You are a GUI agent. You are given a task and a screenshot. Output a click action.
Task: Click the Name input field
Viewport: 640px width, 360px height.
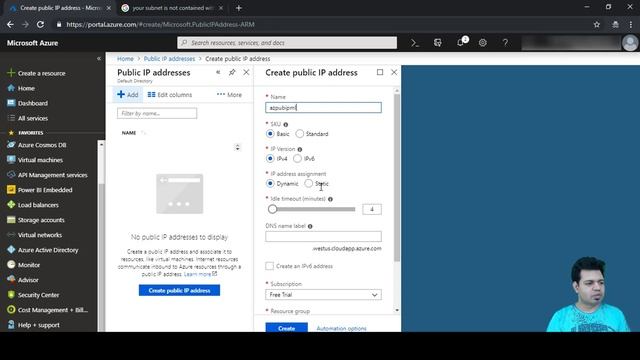coord(323,108)
